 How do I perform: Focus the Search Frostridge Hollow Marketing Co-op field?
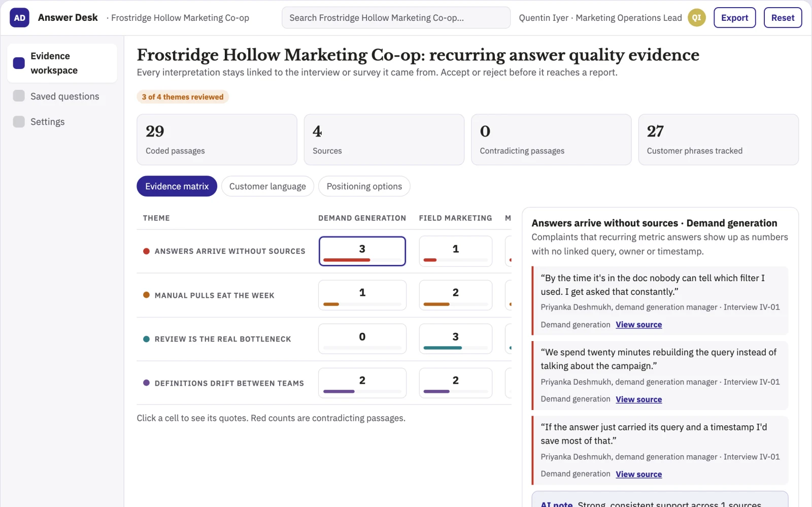[x=396, y=18]
